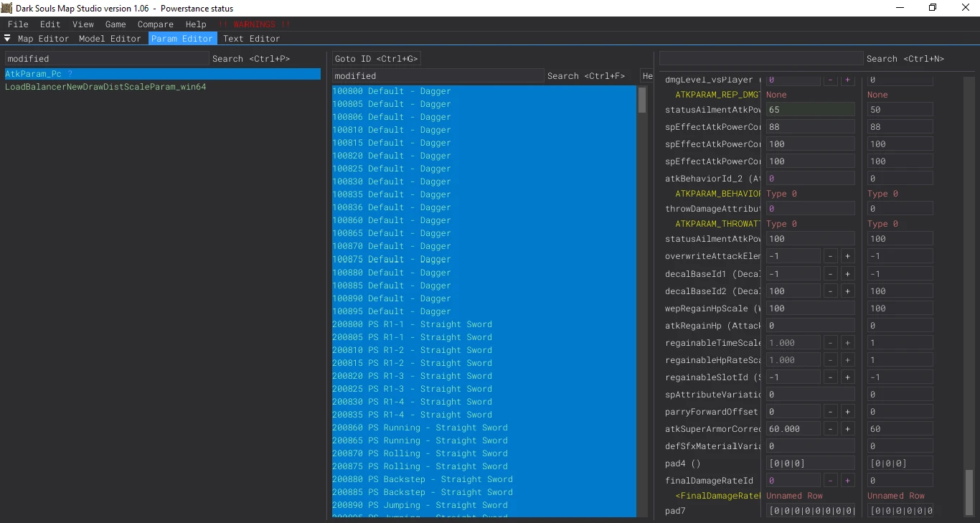Edit the pad4 value field
The image size is (980, 523).
811,463
